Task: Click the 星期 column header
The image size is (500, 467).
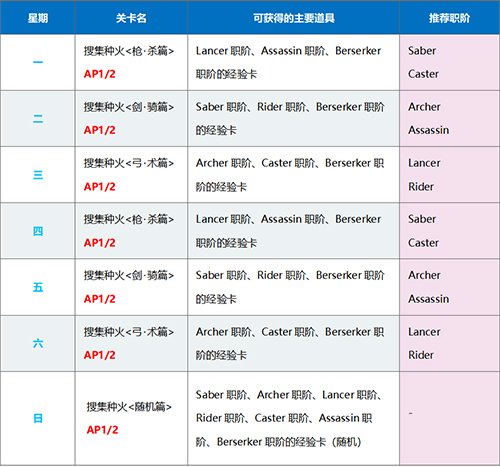Action: tap(38, 18)
